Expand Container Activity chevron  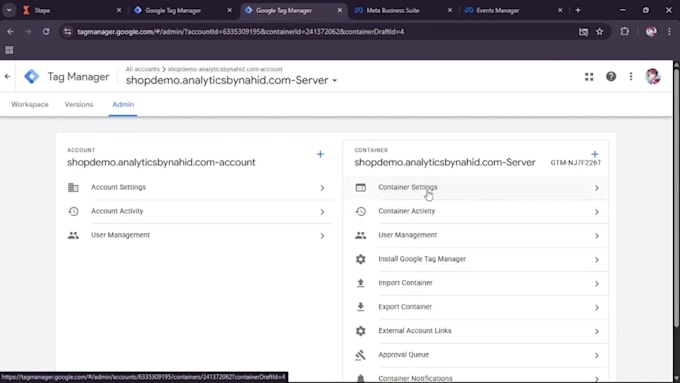(597, 212)
